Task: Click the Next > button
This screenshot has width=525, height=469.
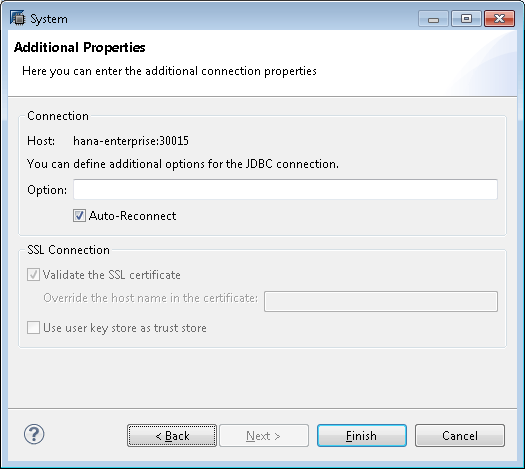Action: (x=264, y=436)
